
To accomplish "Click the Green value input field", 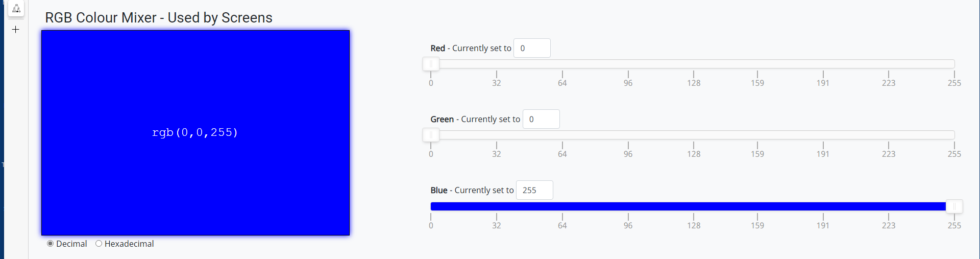I will (x=541, y=119).
